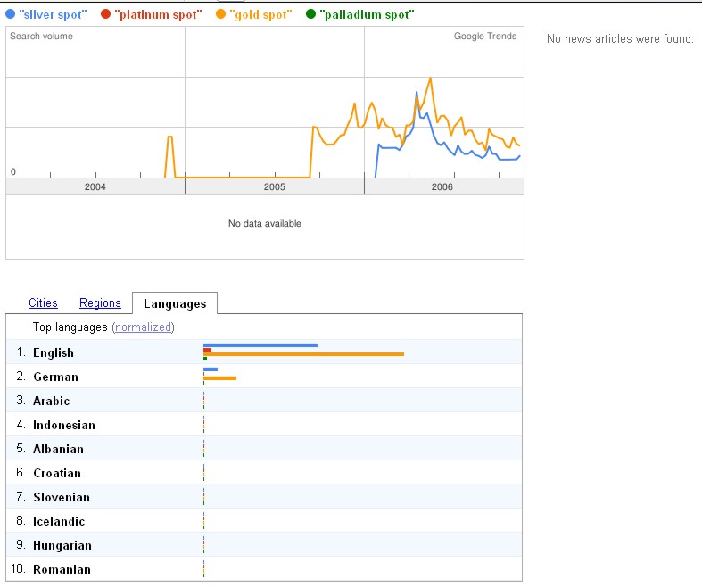Switch to the Regions tab
The height and width of the screenshot is (588, 702).
pyautogui.click(x=100, y=303)
